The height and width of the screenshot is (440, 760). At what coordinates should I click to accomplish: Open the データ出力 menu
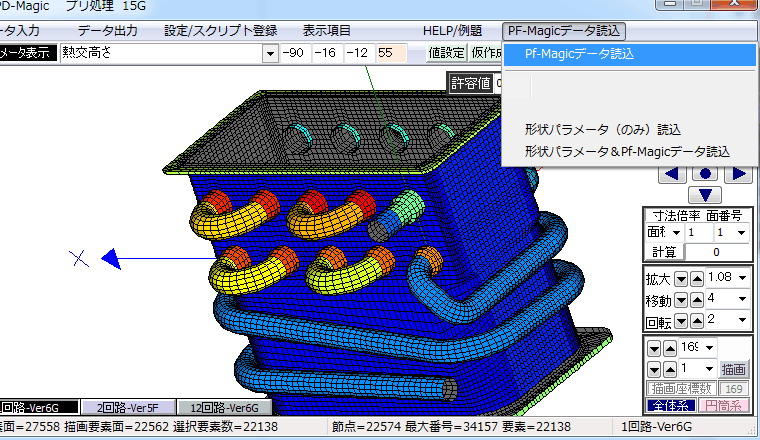[x=108, y=31]
